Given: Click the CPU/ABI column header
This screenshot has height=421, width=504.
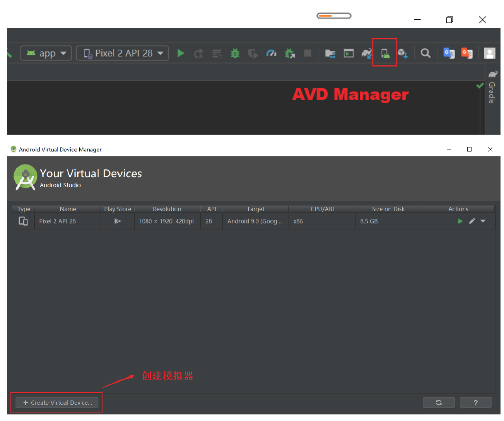Looking at the screenshot, I should point(322,209).
